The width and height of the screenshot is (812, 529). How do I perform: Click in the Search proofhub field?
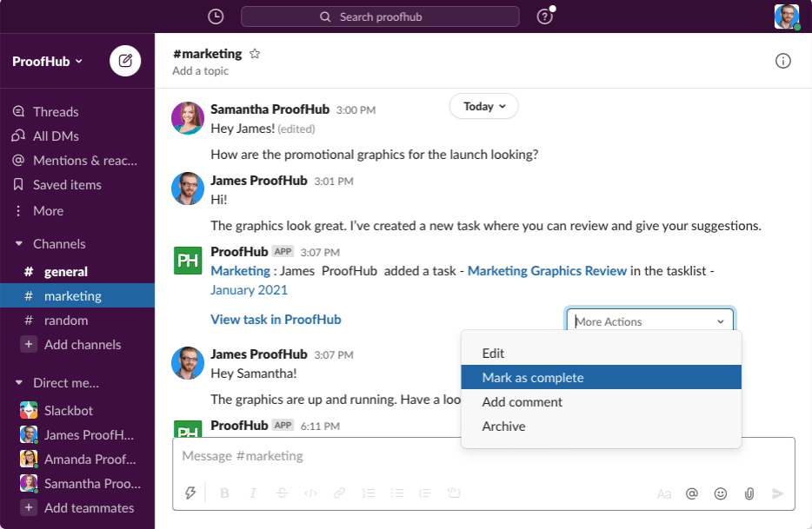pos(380,17)
